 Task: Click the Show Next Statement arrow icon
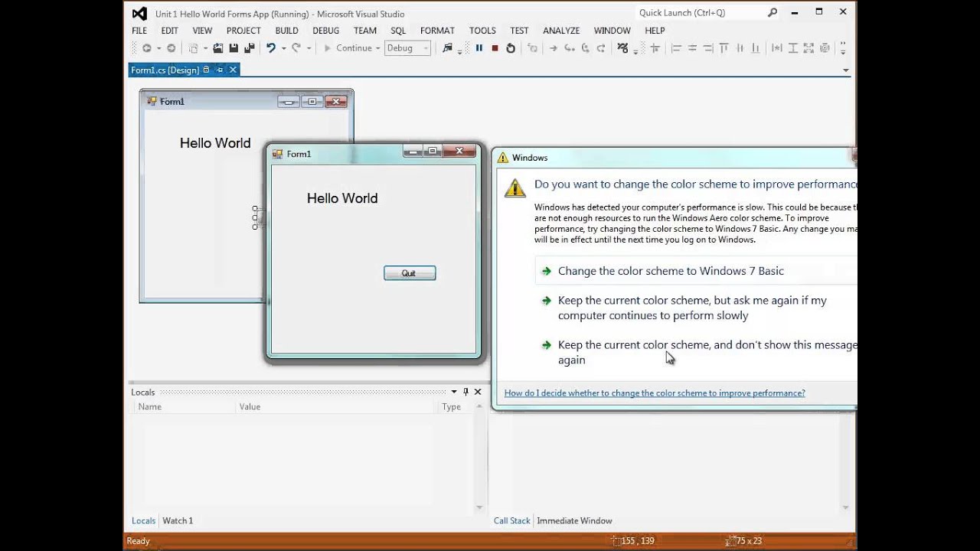tap(553, 48)
